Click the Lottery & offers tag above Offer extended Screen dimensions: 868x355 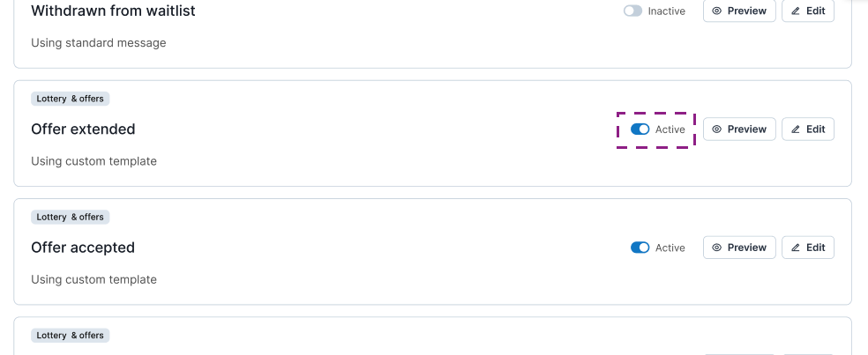[x=71, y=99]
